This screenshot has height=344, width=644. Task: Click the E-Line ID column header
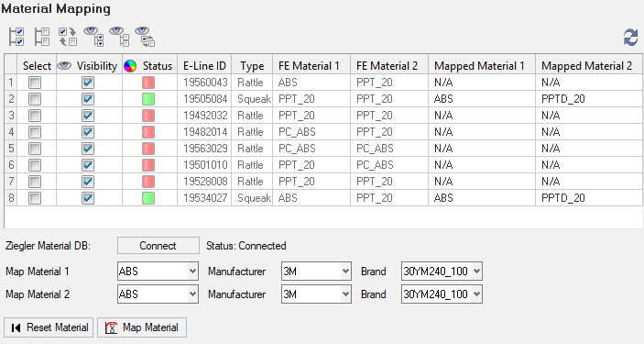[x=204, y=66]
